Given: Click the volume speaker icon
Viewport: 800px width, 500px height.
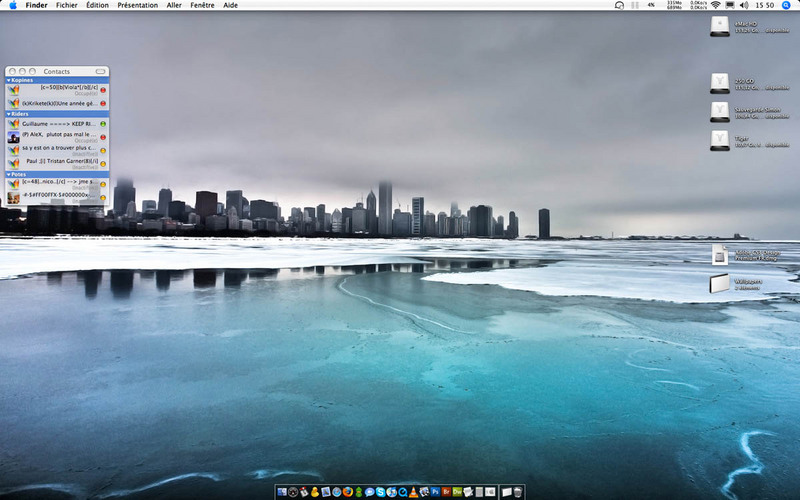Looking at the screenshot, I should coord(744,5).
